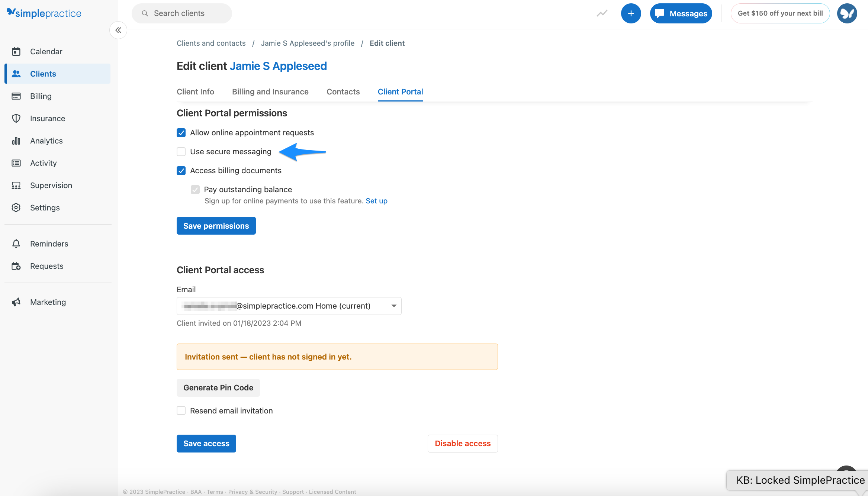868x496 pixels.
Task: Open the Email address dropdown
Action: [289, 306]
